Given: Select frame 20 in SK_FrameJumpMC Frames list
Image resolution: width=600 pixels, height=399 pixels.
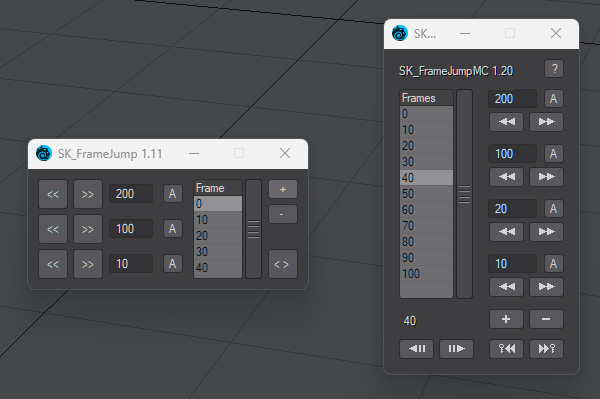Looking at the screenshot, I should pyautogui.click(x=426, y=146).
